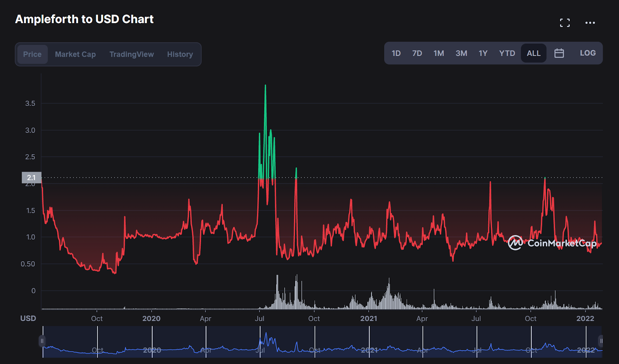Select the YTD time range

pyautogui.click(x=507, y=53)
